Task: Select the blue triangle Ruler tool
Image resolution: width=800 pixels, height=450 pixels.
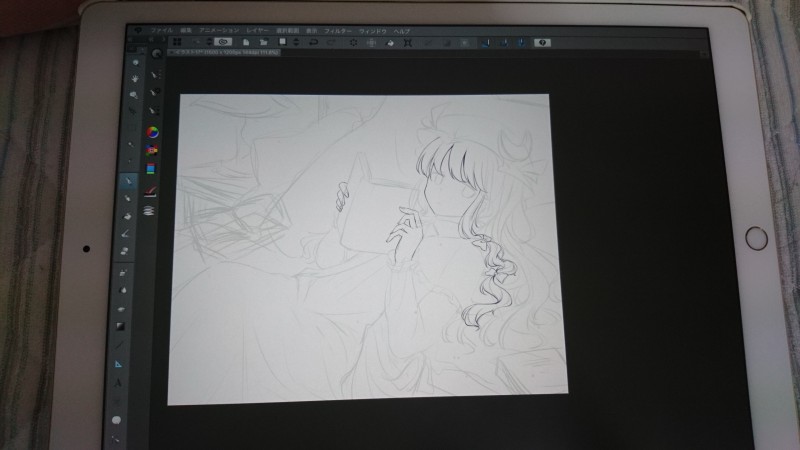Action: tap(118, 364)
